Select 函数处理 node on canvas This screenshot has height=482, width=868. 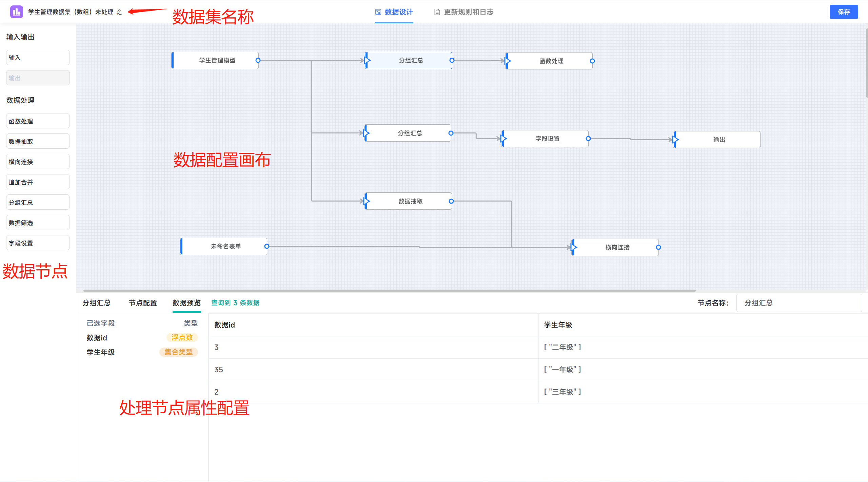click(x=549, y=61)
